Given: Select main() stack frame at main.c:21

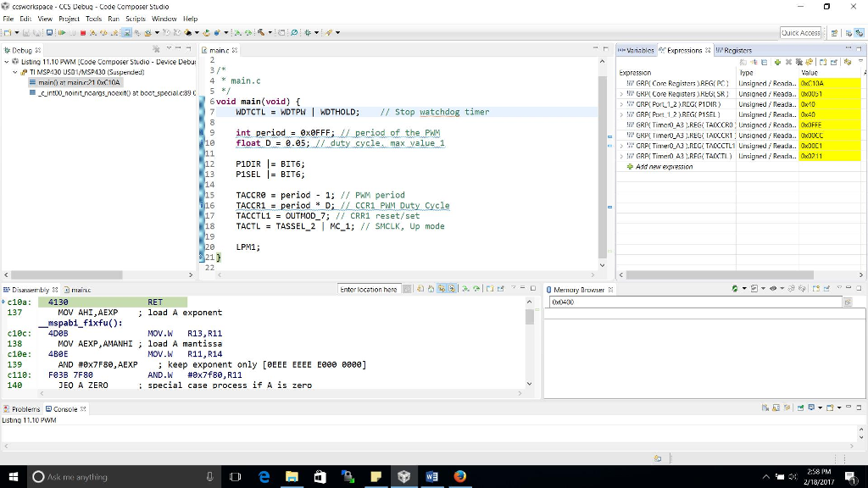Looking at the screenshot, I should [x=79, y=82].
